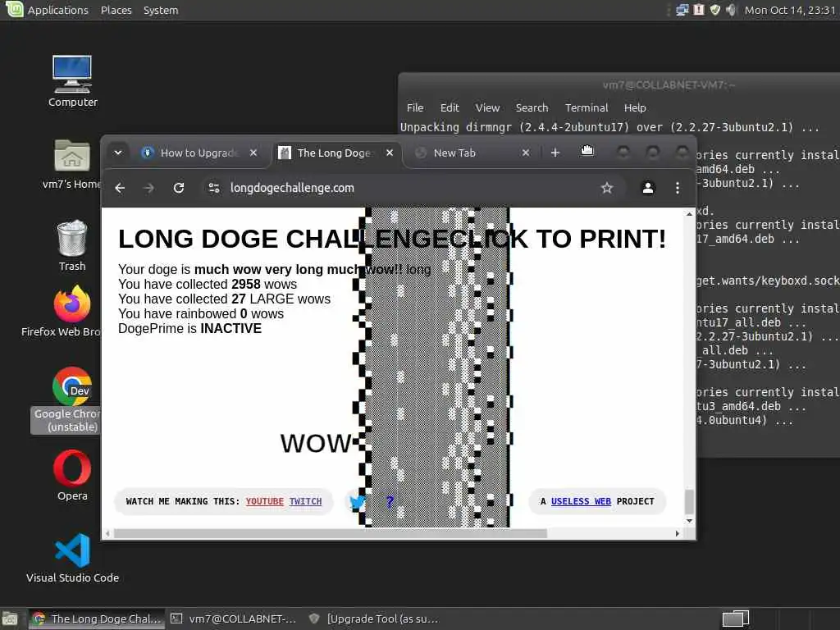Follow the TWITCH link
This screenshot has width=840, height=630.
click(305, 501)
